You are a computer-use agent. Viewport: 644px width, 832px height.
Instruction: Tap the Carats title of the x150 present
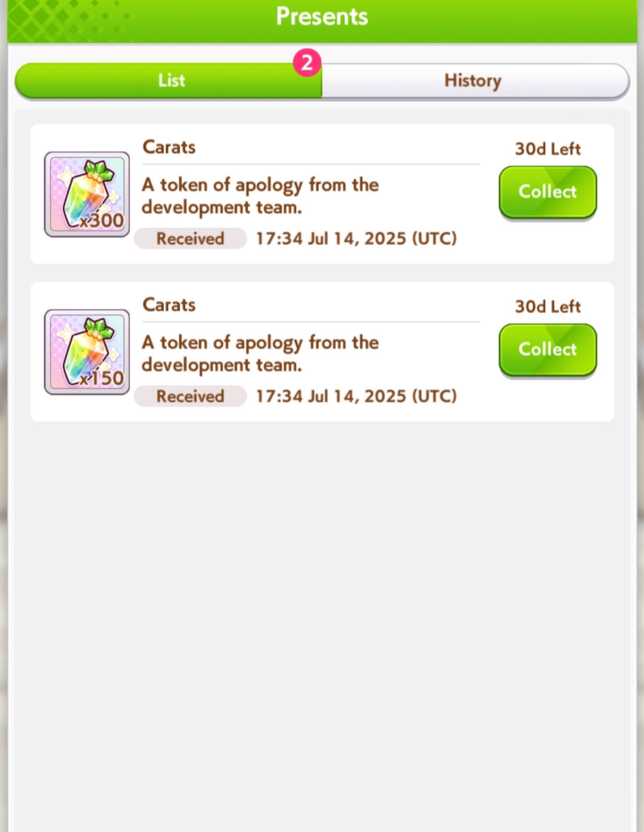(x=169, y=304)
